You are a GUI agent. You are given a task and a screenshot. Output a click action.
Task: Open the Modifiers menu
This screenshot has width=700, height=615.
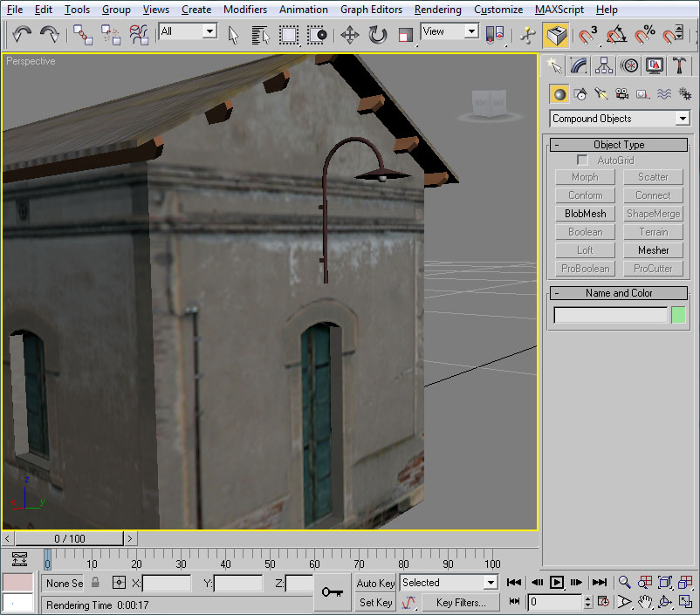(x=244, y=10)
